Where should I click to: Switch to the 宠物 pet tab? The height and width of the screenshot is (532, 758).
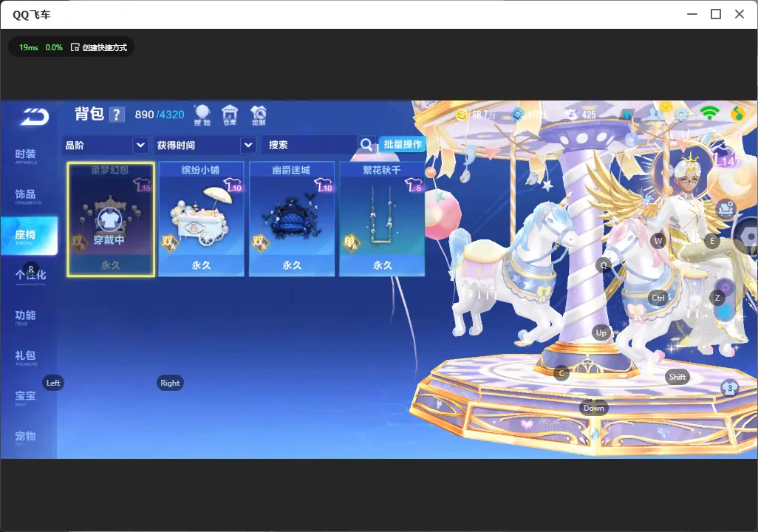[27, 437]
